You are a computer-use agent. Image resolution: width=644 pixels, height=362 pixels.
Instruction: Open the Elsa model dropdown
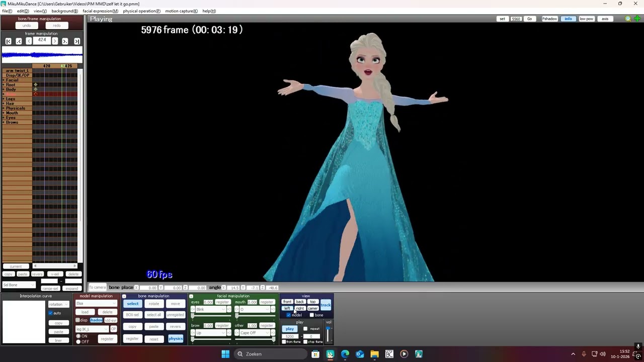click(96, 304)
